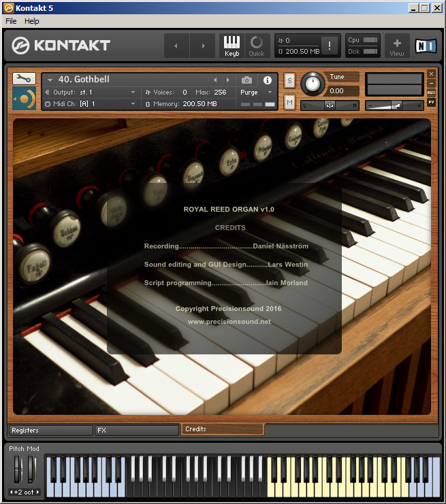This screenshot has width=446, height=504.
Task: Maximize the Kontakt 5 window
Action: (425, 8)
